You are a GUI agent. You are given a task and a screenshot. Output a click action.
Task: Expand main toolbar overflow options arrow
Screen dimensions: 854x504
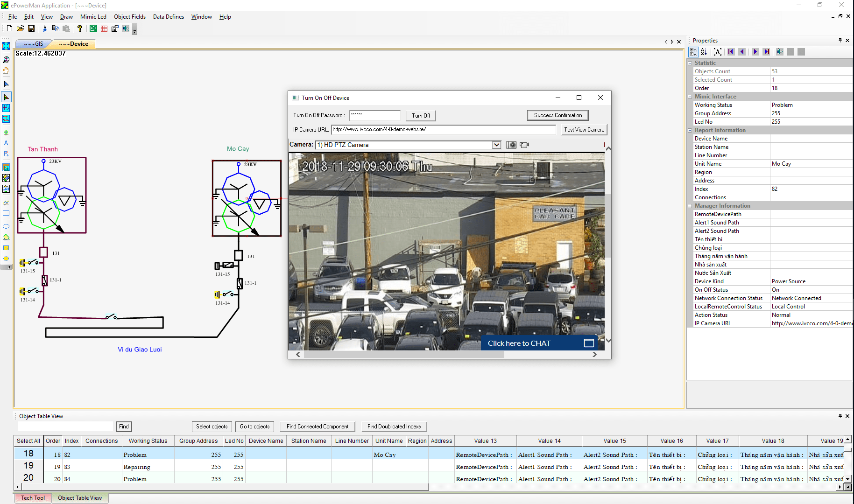(x=134, y=30)
